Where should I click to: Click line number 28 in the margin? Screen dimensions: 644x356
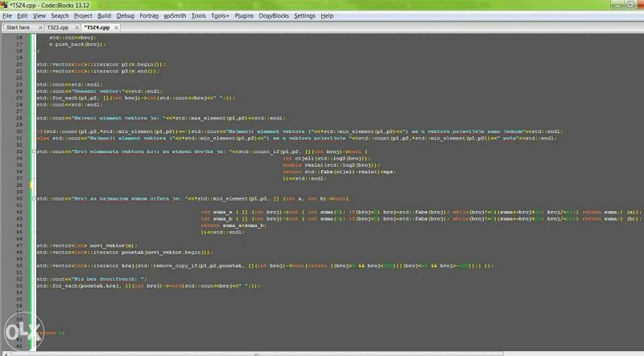(19, 118)
